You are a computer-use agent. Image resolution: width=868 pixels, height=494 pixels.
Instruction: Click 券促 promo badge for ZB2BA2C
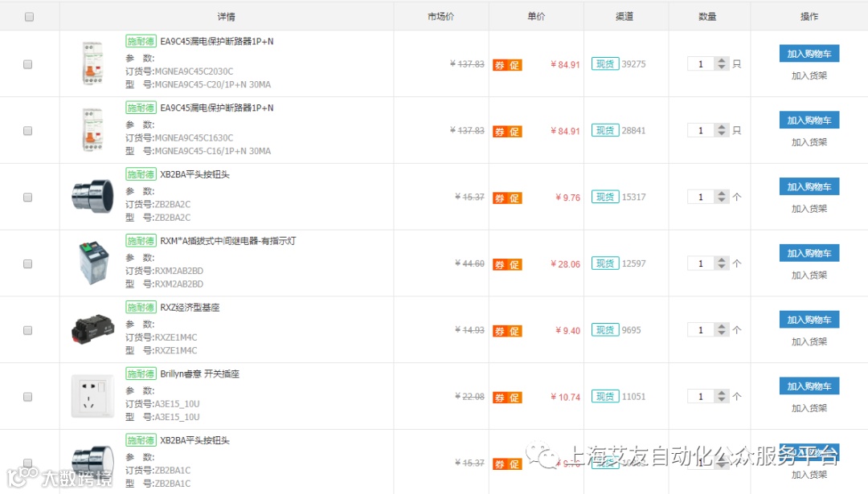click(x=507, y=198)
